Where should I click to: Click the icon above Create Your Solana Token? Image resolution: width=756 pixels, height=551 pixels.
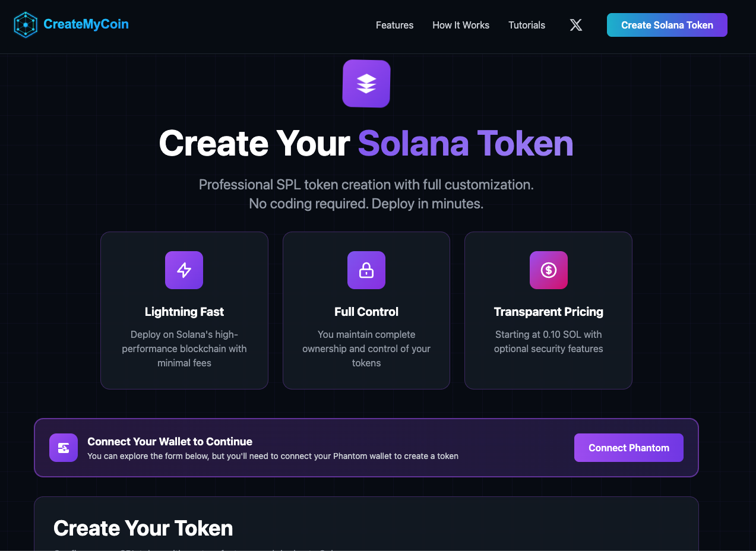(366, 83)
